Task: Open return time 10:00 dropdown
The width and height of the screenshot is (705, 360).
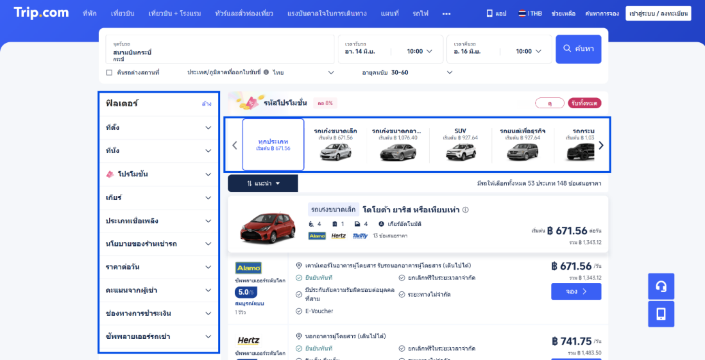Action: click(528, 51)
